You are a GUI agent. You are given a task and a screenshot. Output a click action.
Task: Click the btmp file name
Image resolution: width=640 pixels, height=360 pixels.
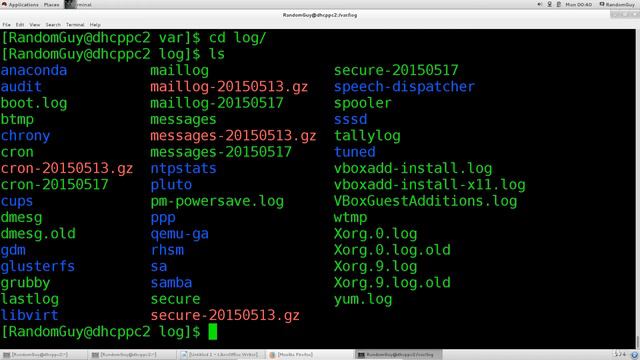17,120
